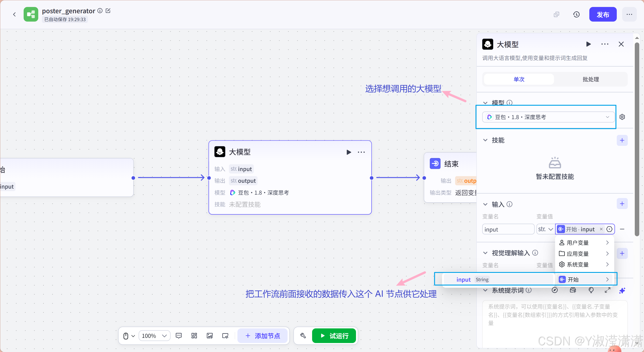Screen dimensions: 644x352
Task: Collapse 视觉理解输入 section
Action: (x=485, y=253)
